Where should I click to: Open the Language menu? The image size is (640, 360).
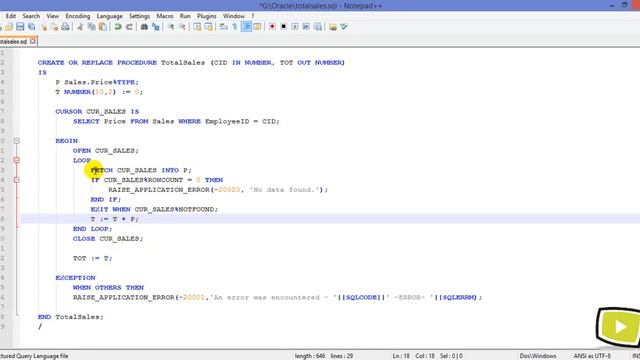click(109, 16)
